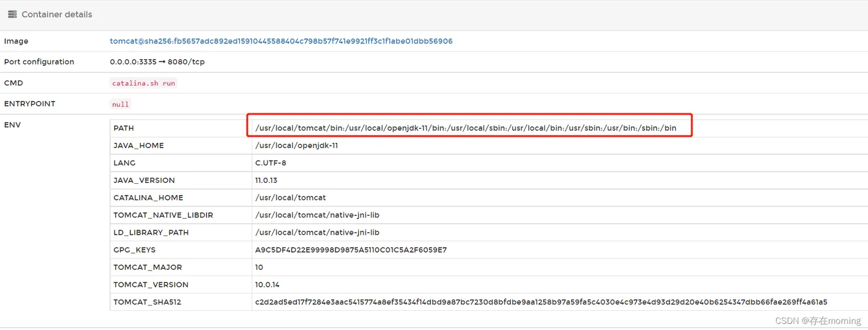Select the SHA512 hash starting c2d2ad5ed
Screen dimensions: 868x330
pyautogui.click(x=541, y=302)
